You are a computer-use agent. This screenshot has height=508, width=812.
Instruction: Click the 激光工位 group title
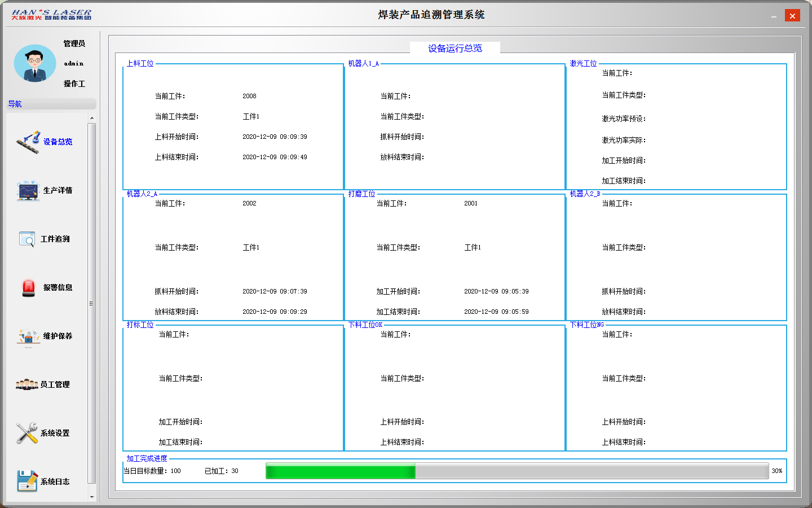pos(583,64)
